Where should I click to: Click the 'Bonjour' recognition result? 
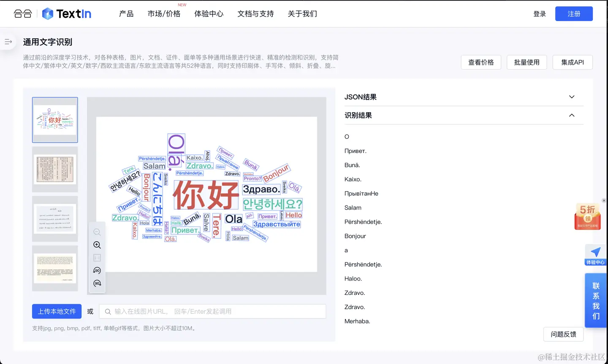355,236
